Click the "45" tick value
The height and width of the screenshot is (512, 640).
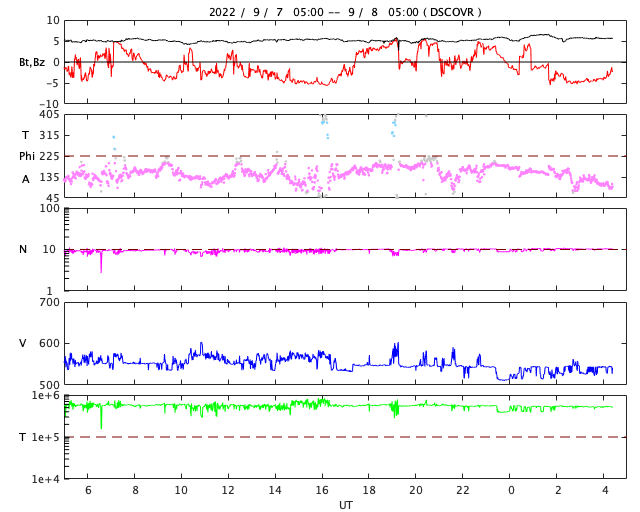pyautogui.click(x=53, y=198)
